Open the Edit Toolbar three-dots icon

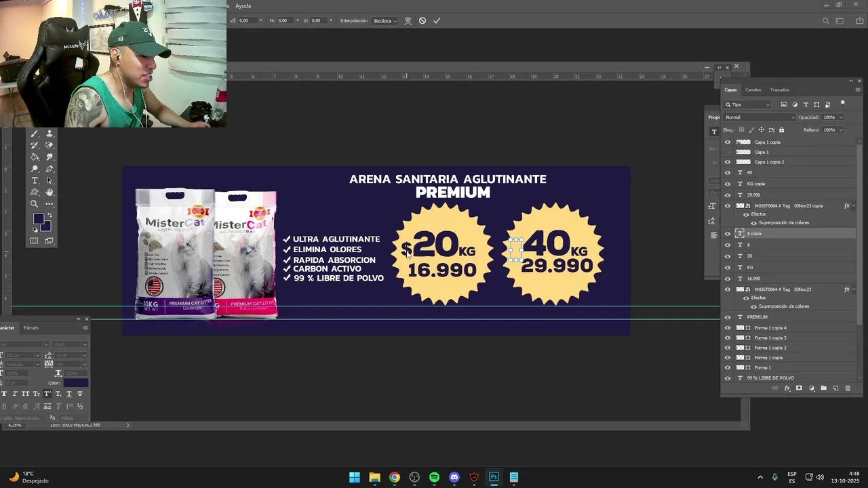50,203
